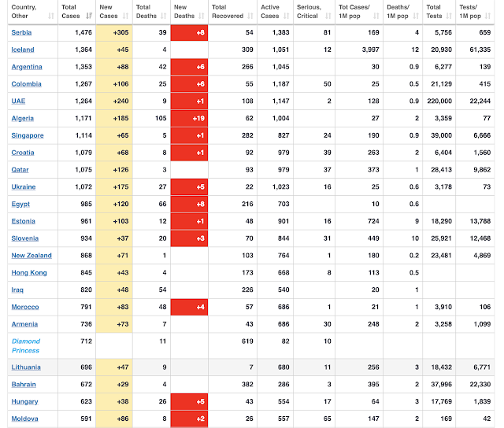Sort by New Deaths sort arrows

[202, 16]
